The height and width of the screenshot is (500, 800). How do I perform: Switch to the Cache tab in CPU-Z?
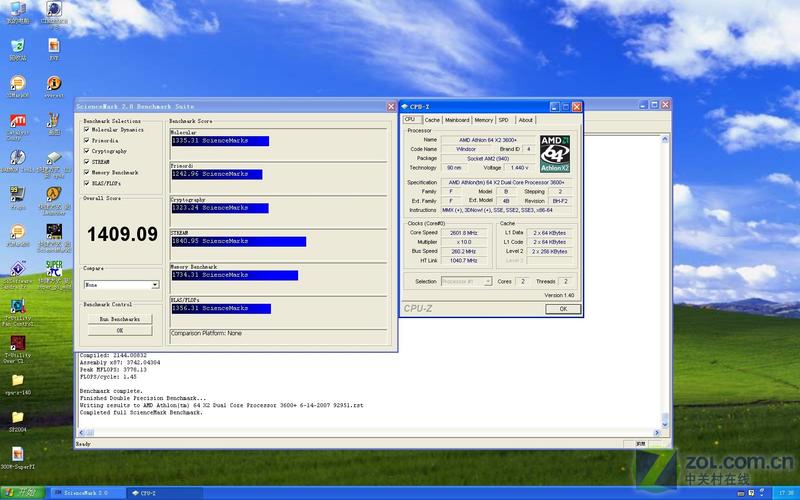pyautogui.click(x=432, y=120)
